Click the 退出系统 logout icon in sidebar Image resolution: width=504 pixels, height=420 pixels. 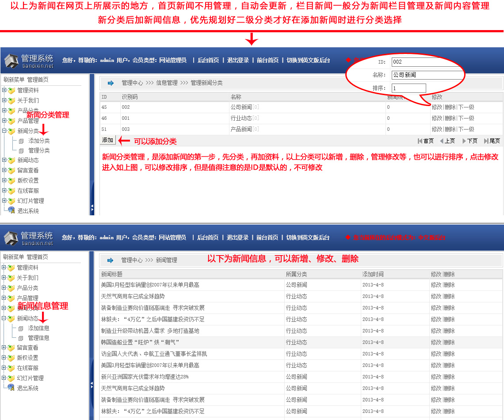(11, 210)
